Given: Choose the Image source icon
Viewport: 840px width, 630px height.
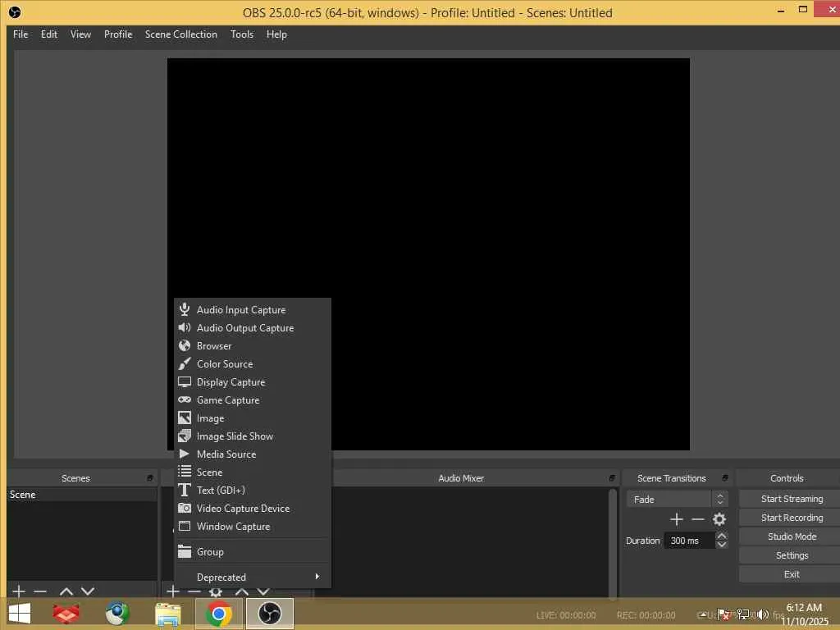Looking at the screenshot, I should coord(185,418).
